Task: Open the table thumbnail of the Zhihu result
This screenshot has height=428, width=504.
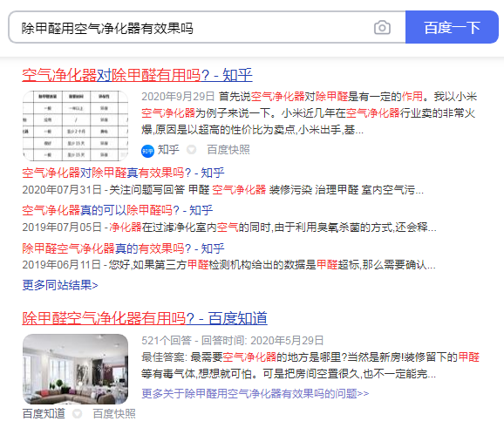Action: (76, 126)
